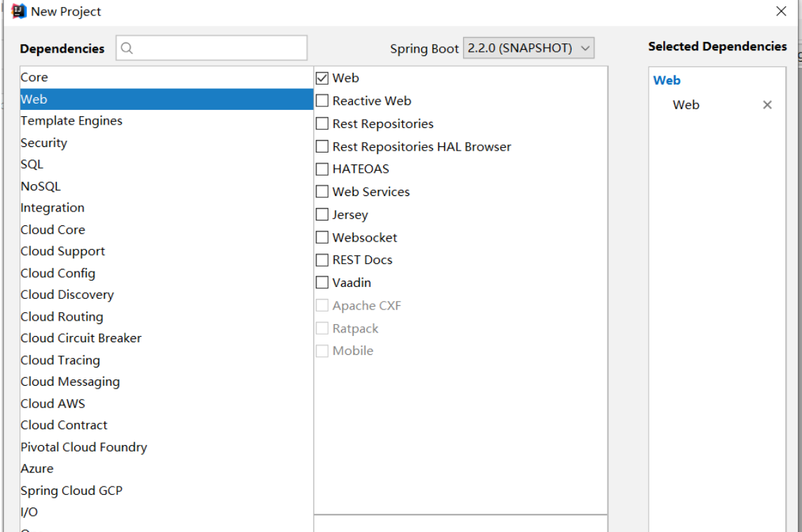The height and width of the screenshot is (532, 802).
Task: Select the Cloud Discovery category
Action: pyautogui.click(x=167, y=295)
